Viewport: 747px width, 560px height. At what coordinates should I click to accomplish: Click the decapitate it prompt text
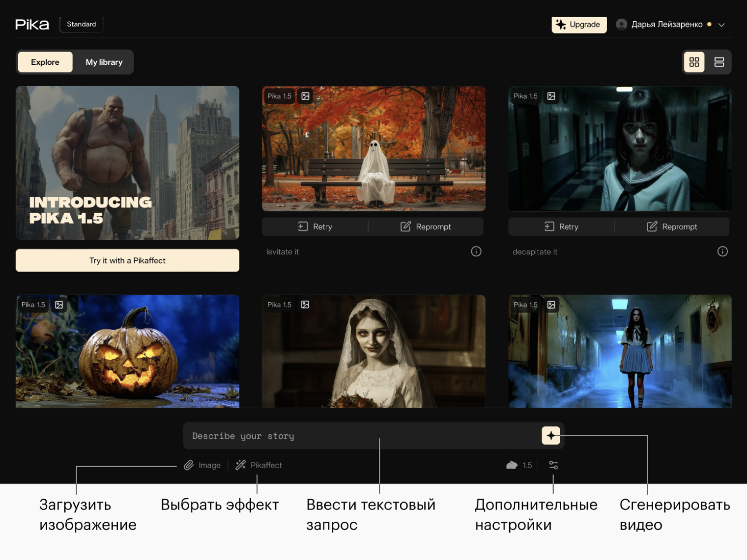[x=535, y=252]
